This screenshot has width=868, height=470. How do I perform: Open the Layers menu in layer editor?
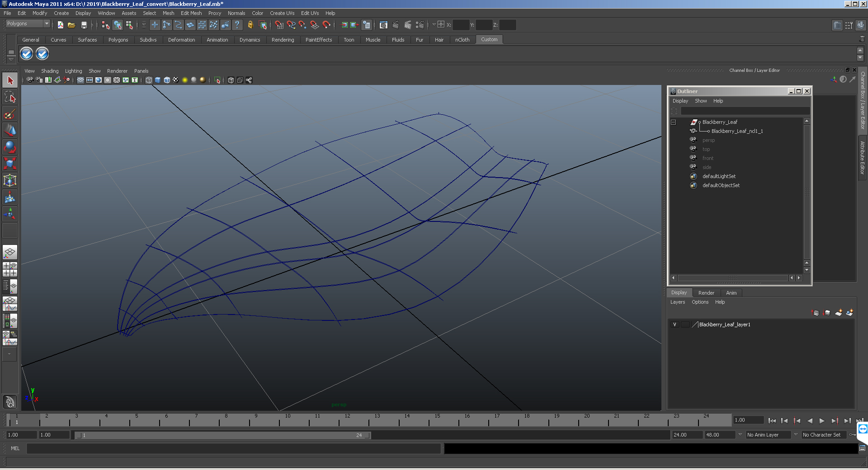(677, 302)
